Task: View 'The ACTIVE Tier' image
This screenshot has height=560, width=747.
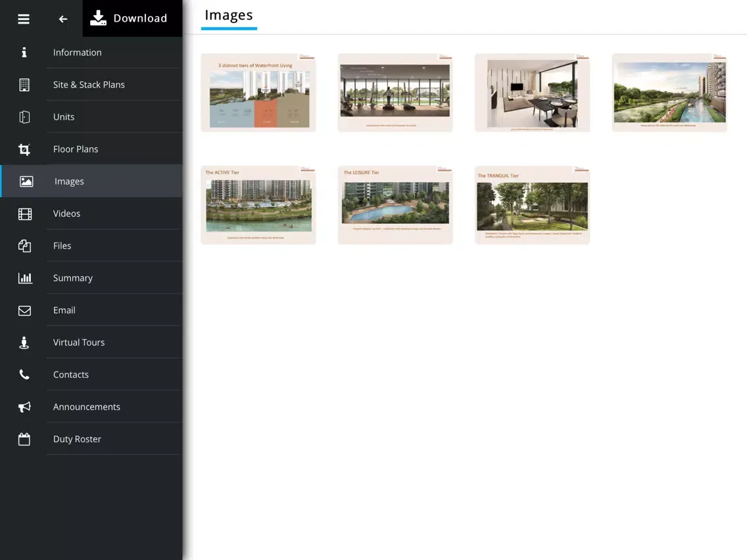Action: [258, 205]
